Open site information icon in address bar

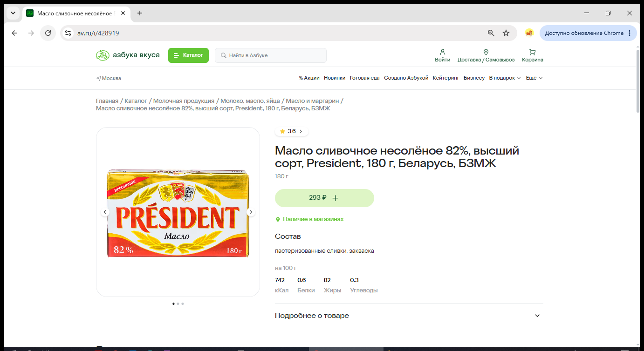(68, 33)
